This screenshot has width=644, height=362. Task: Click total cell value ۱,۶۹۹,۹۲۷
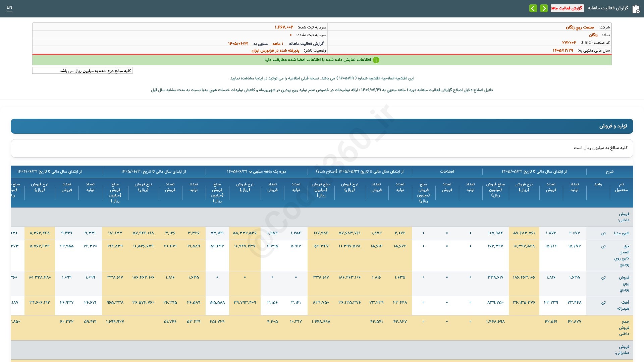tap(115, 321)
